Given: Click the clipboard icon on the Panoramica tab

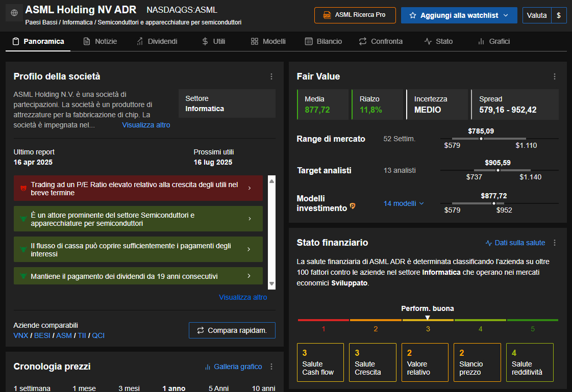Looking at the screenshot, I should point(16,41).
